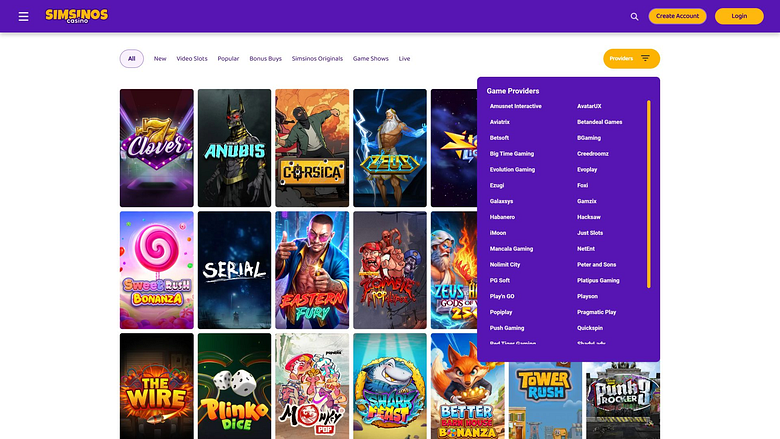
Task: Open the Corsica game tile
Action: coord(312,148)
